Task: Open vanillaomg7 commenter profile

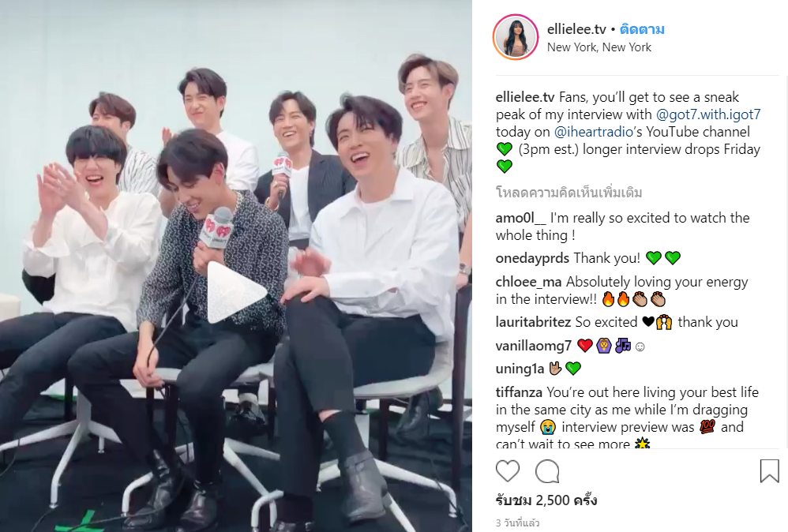Action: click(534, 346)
